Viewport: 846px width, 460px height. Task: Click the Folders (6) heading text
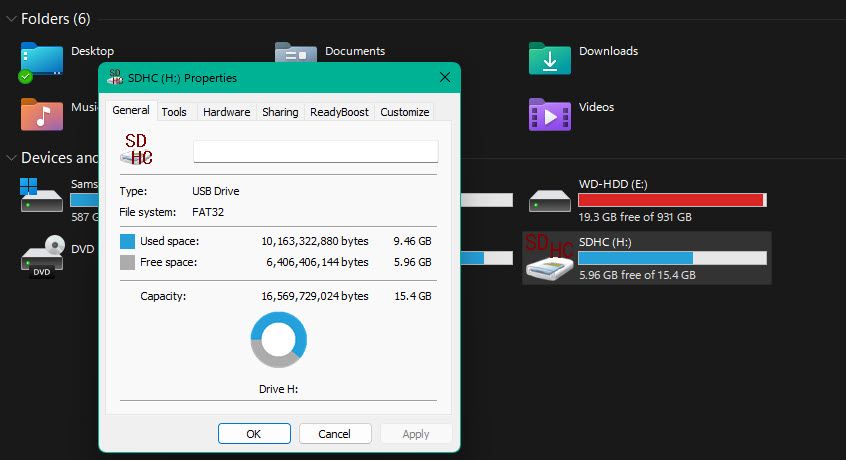(x=56, y=19)
